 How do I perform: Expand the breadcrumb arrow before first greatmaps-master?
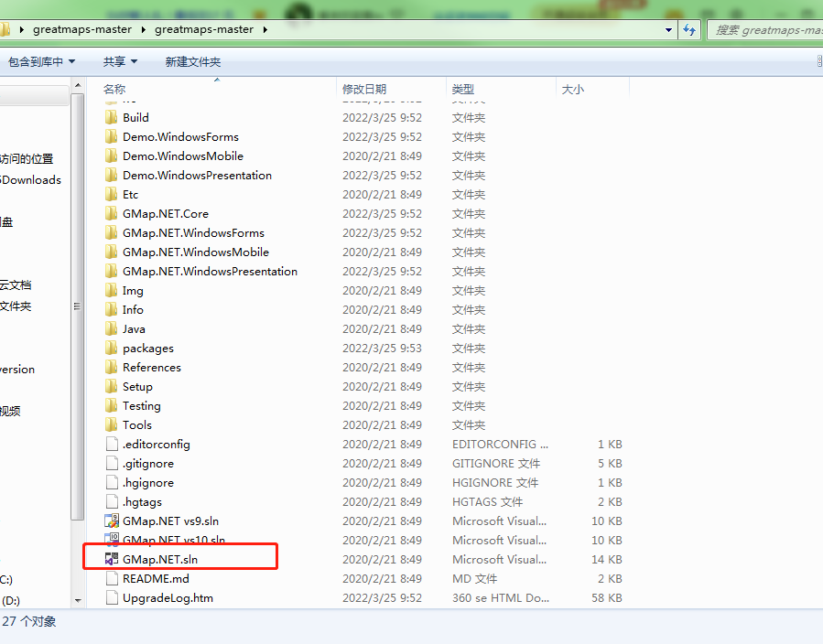[x=22, y=29]
